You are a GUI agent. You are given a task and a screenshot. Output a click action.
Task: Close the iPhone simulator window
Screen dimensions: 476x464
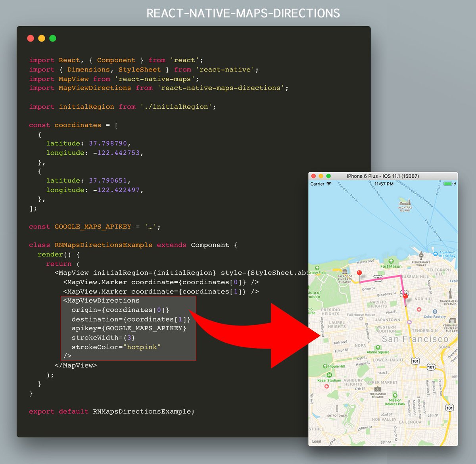click(313, 176)
